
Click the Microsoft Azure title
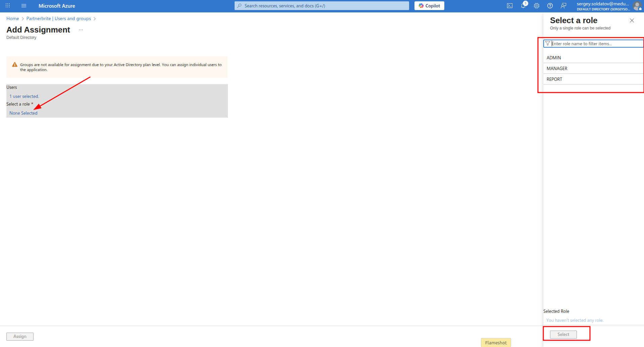[x=57, y=6]
